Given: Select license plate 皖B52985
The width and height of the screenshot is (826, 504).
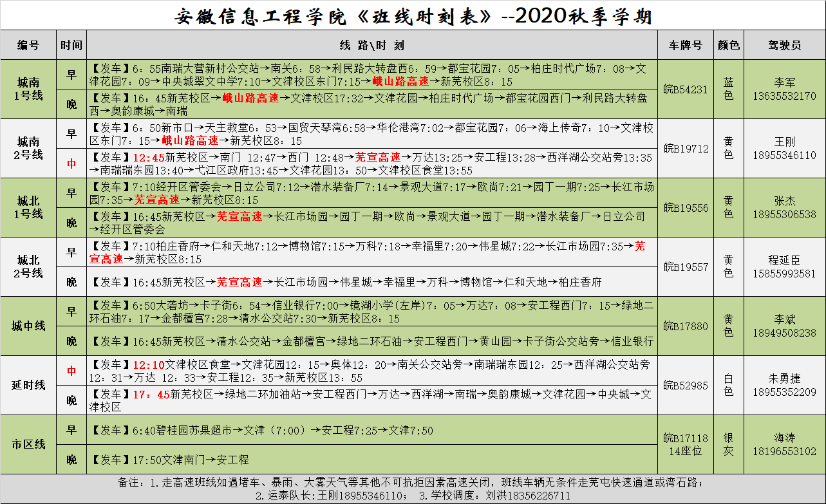Looking at the screenshot, I should click(x=686, y=385).
